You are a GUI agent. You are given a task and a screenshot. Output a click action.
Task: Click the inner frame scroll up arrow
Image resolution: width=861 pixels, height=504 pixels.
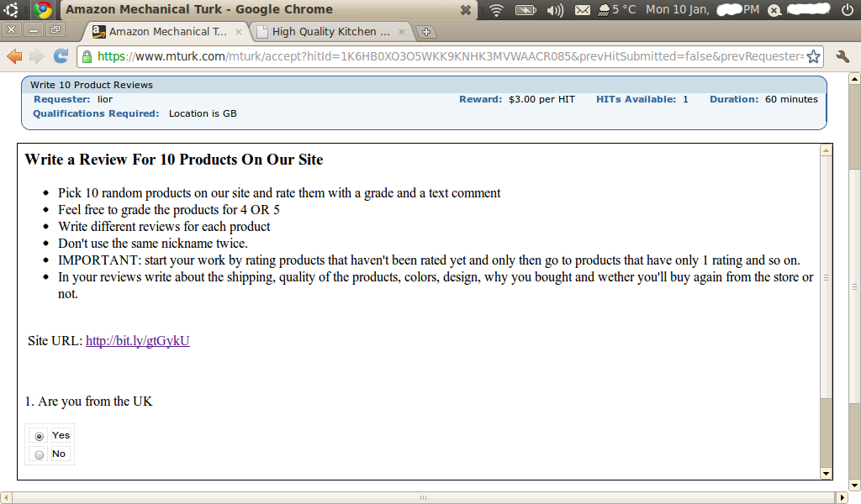click(x=826, y=150)
